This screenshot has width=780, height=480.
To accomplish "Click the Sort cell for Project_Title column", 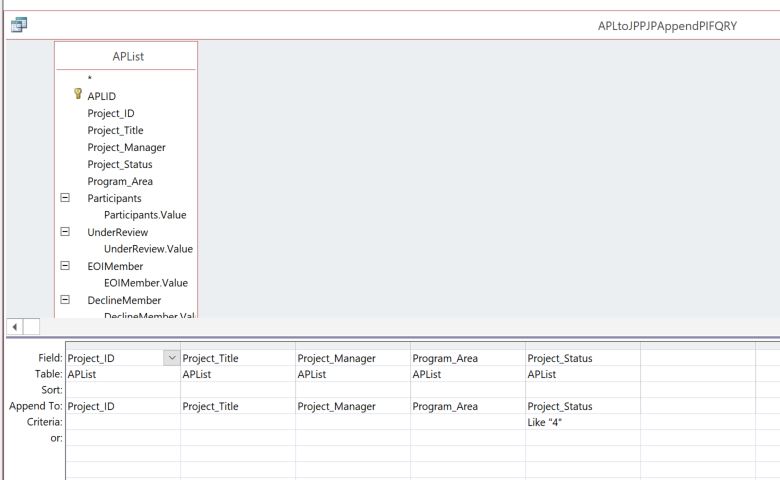I will pyautogui.click(x=237, y=390).
